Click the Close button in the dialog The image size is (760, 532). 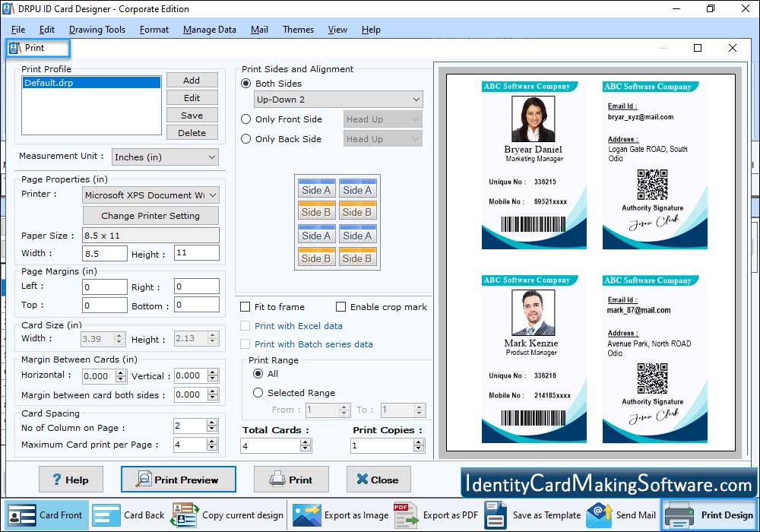pyautogui.click(x=378, y=480)
